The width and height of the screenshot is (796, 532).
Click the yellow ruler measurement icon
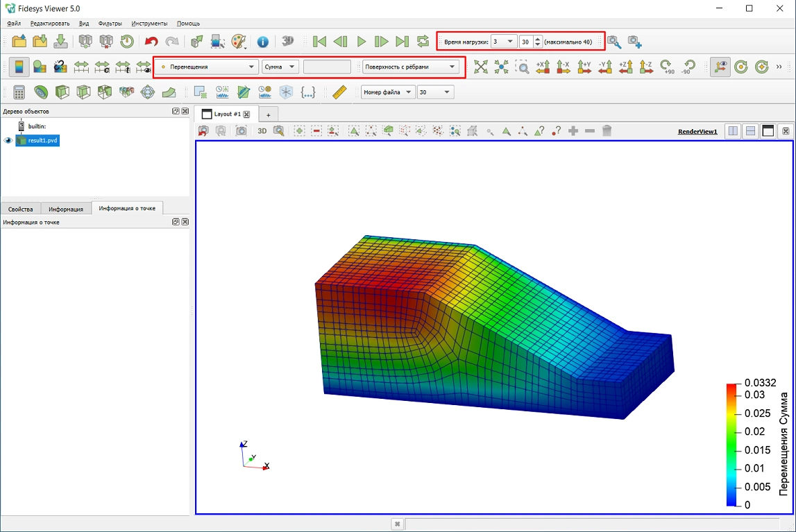click(x=339, y=92)
